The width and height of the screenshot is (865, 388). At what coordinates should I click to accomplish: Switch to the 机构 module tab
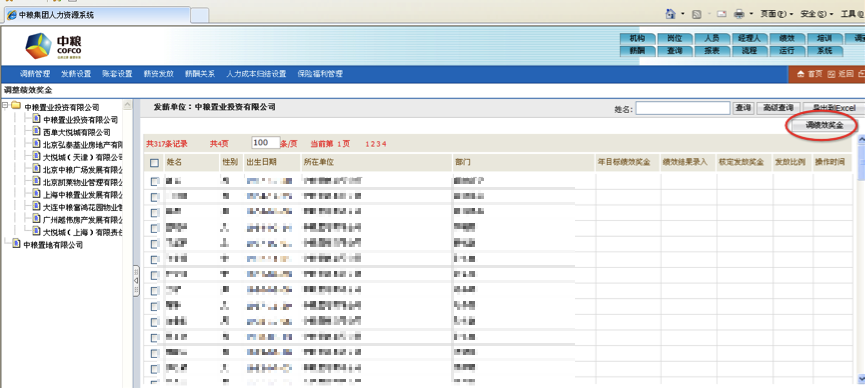[638, 39]
